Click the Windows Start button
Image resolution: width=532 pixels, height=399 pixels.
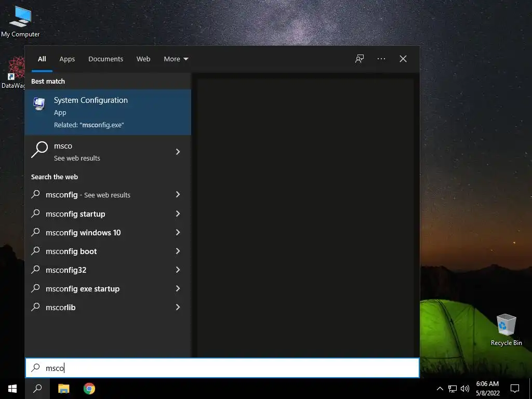12,389
